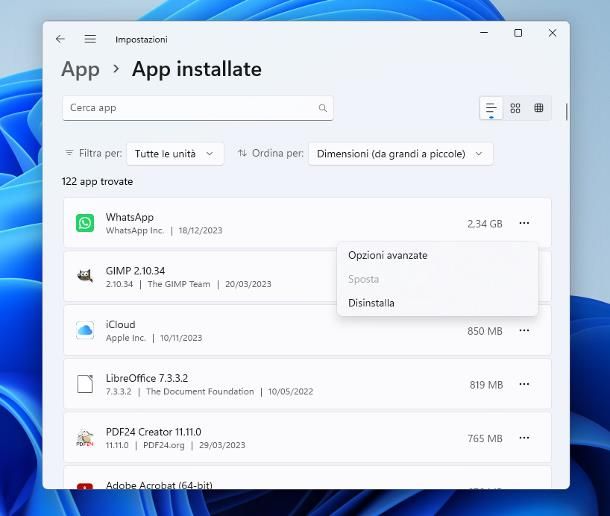Click in the Cerca app search field
610x516 pixels.
click(x=198, y=108)
